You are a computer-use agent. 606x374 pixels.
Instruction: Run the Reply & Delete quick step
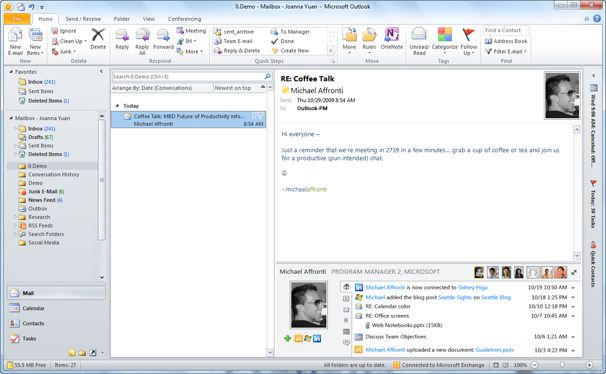tap(237, 51)
